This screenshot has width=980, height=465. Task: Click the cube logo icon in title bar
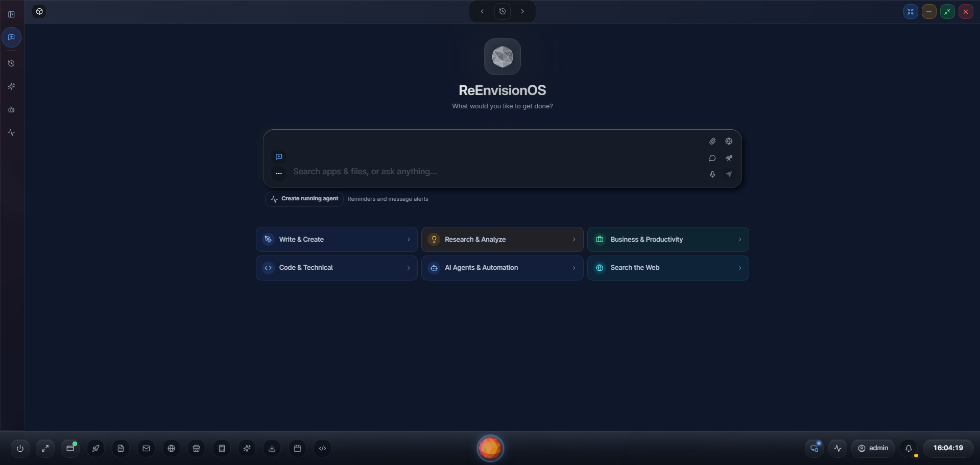click(39, 11)
